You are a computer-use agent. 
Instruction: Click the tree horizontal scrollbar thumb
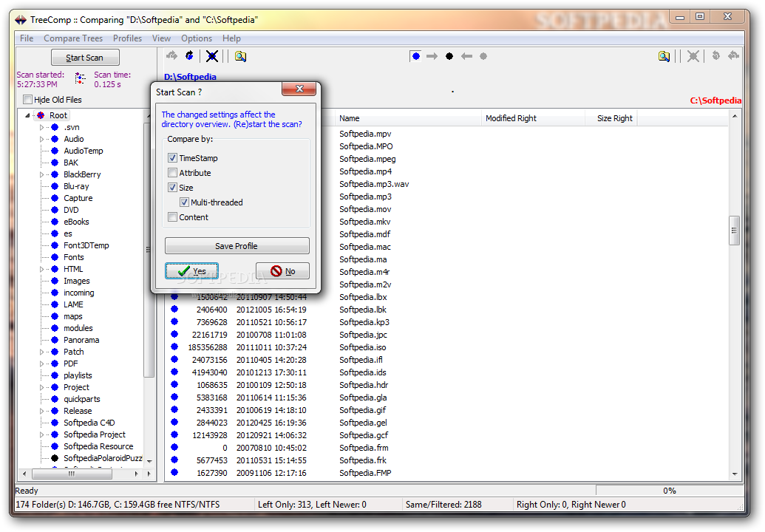coord(72,474)
